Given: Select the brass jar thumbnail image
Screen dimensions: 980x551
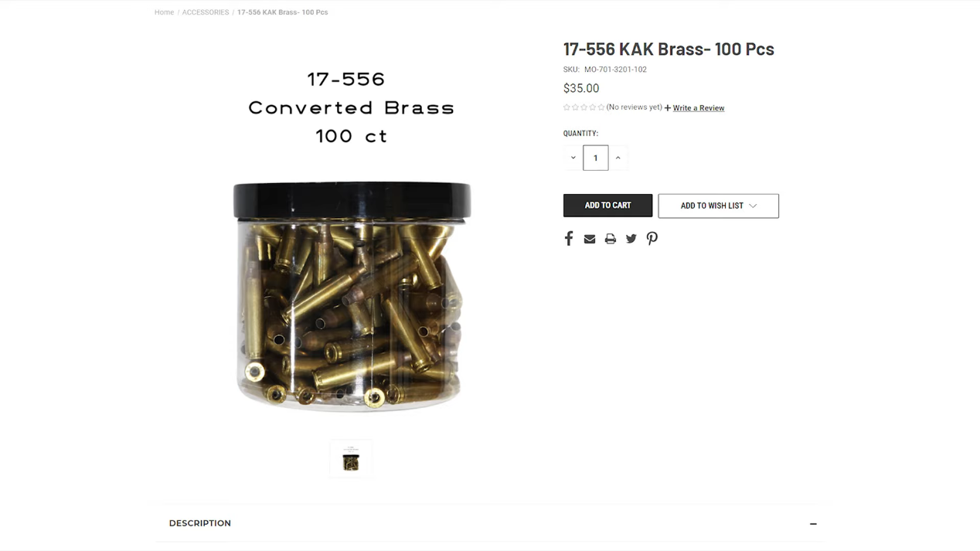Looking at the screenshot, I should [x=351, y=459].
